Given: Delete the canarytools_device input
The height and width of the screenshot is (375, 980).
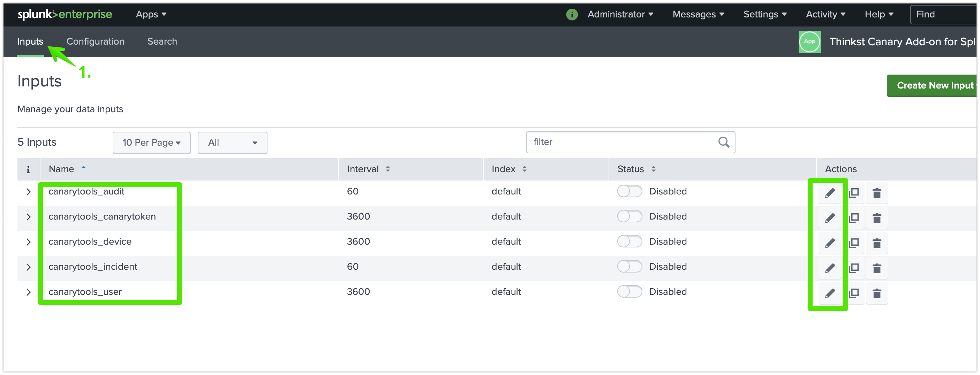Looking at the screenshot, I should pyautogui.click(x=877, y=243).
